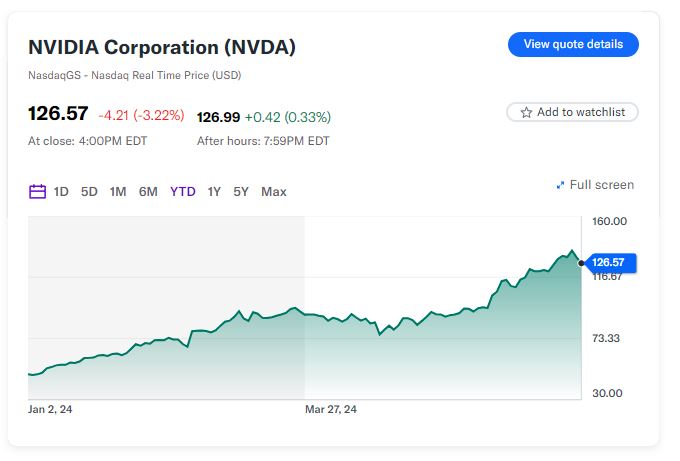Click the bold closing price 126.57

coord(58,114)
